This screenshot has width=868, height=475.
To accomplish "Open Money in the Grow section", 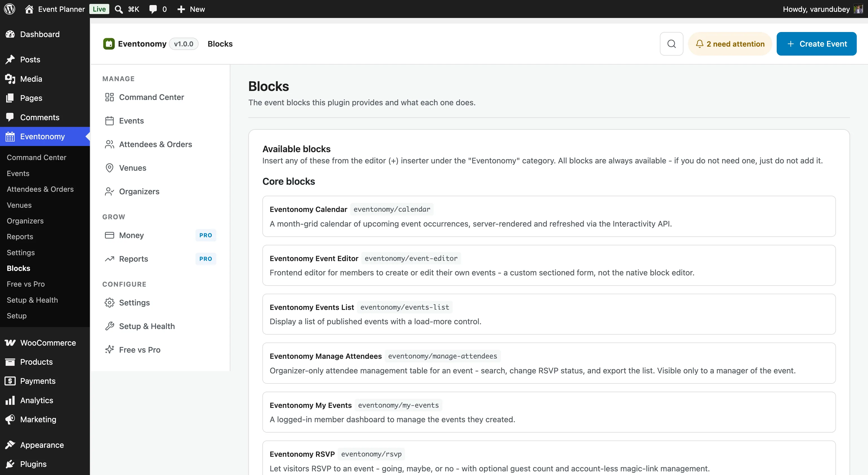I will pos(160,235).
